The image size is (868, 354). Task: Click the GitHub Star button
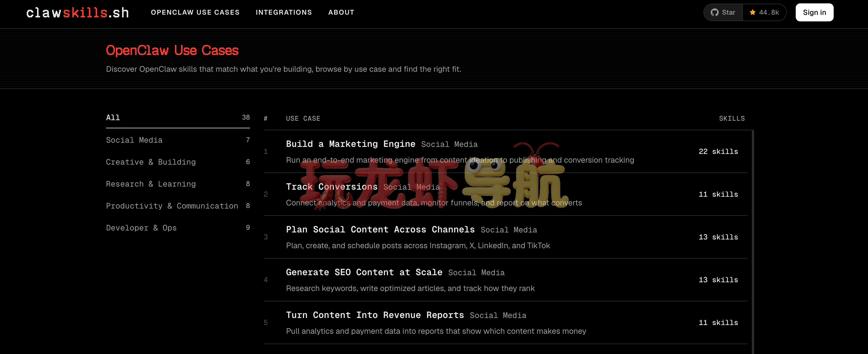[723, 12]
